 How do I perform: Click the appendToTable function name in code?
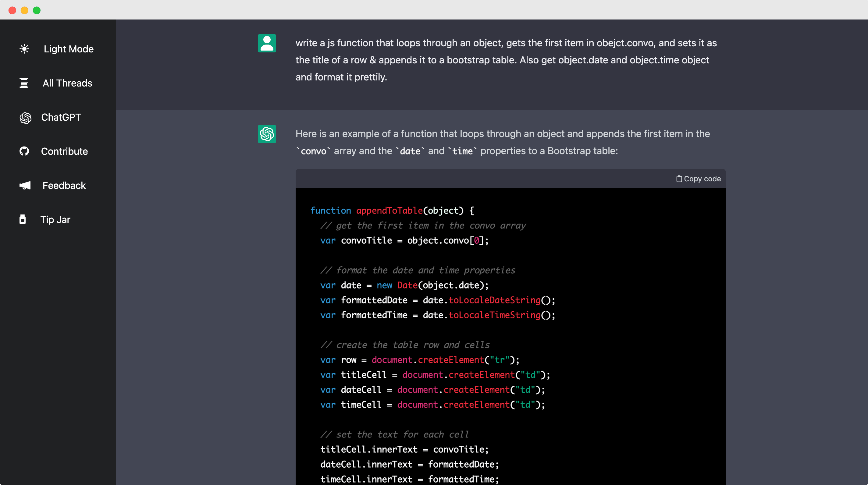pyautogui.click(x=389, y=211)
